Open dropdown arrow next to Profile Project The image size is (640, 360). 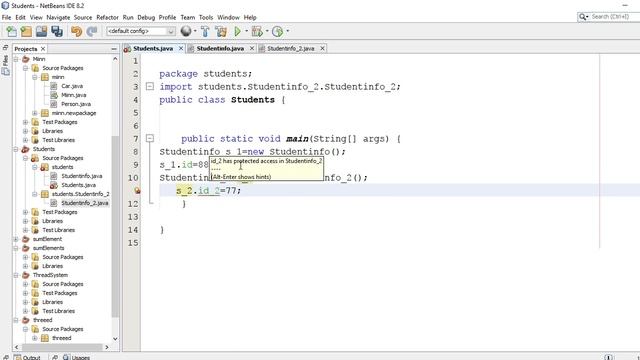pos(288,31)
